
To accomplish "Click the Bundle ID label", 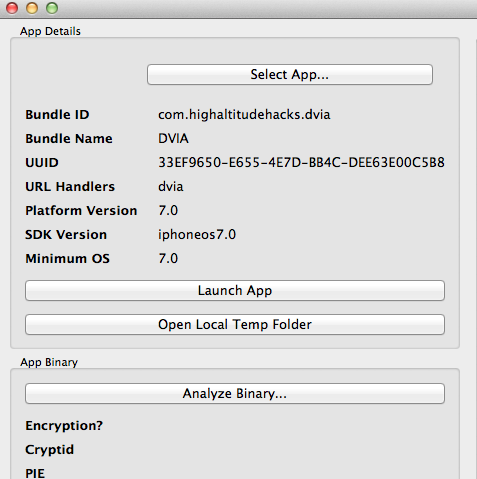I will click(57, 115).
